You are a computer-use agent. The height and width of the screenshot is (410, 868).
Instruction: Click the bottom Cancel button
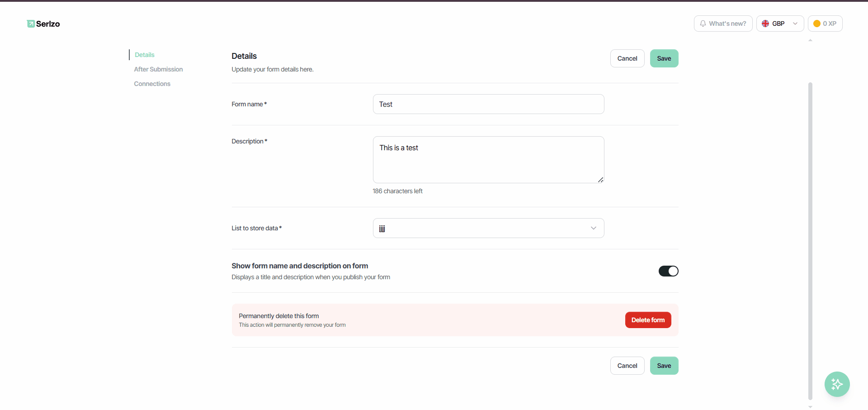point(627,366)
